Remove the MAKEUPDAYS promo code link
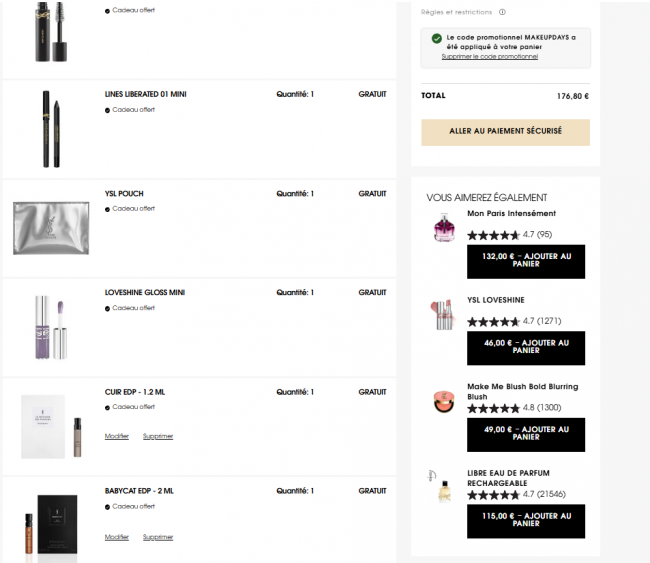Viewport: 650px width, 563px height. (x=490, y=56)
